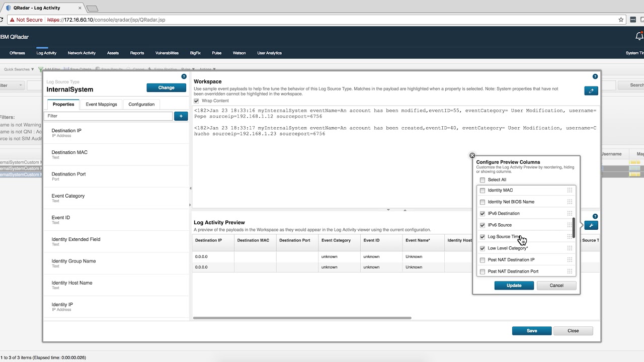Image resolution: width=644 pixels, height=362 pixels.
Task: Grab the drag handle for Log Source Time
Action: click(x=570, y=237)
